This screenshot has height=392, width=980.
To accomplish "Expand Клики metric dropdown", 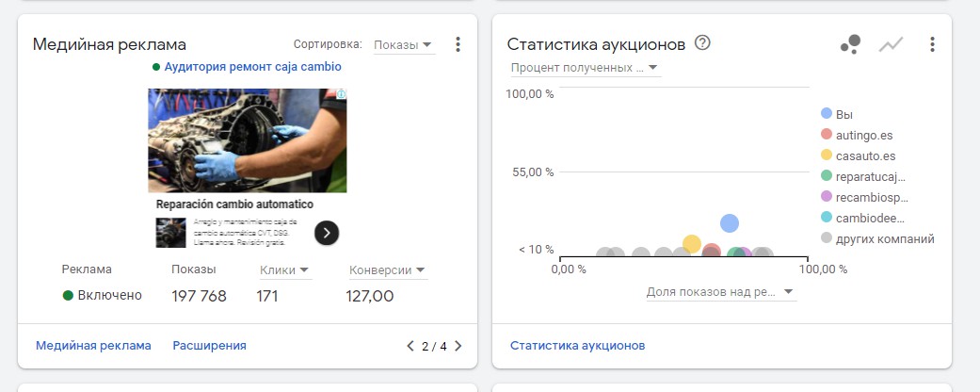I will pos(285,270).
